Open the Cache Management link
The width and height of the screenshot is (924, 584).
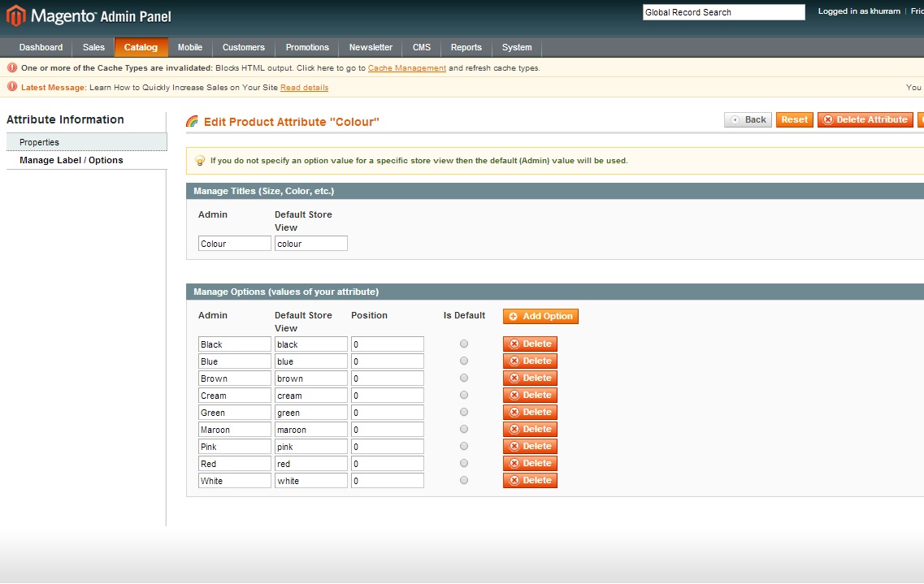(x=406, y=68)
